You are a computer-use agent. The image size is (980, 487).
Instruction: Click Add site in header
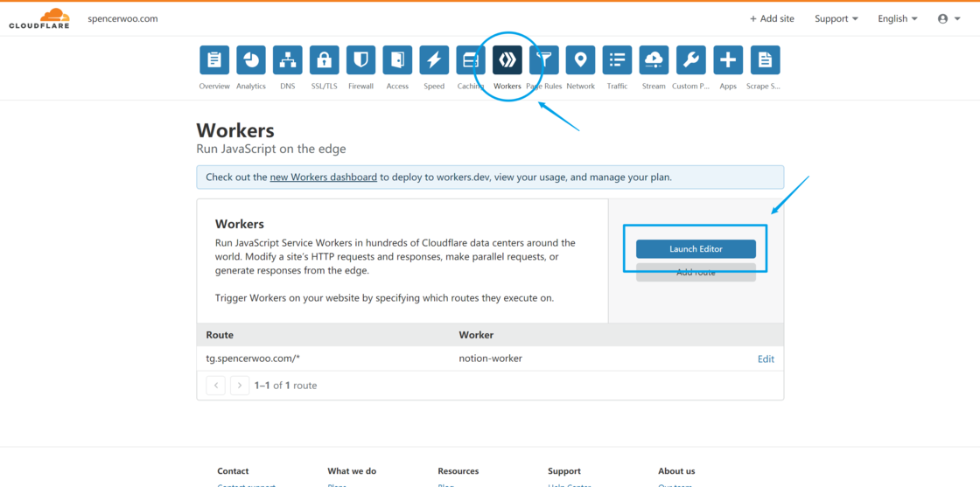pos(772,18)
